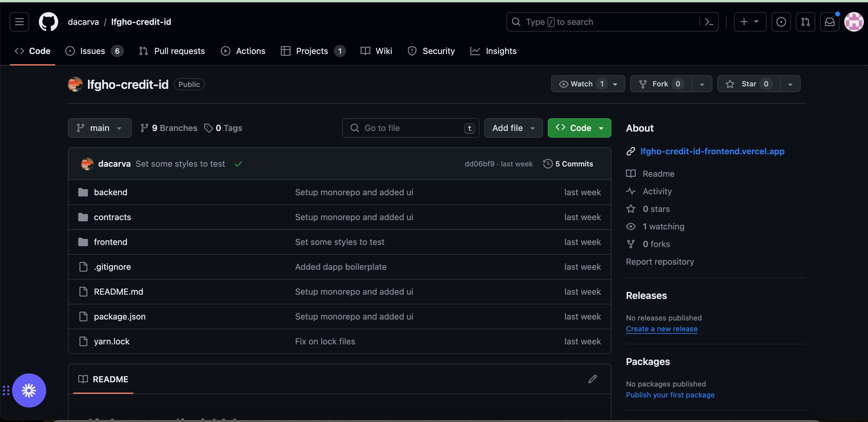Image resolution: width=868 pixels, height=422 pixels.
Task: Switch to the Actions tab
Action: (243, 51)
